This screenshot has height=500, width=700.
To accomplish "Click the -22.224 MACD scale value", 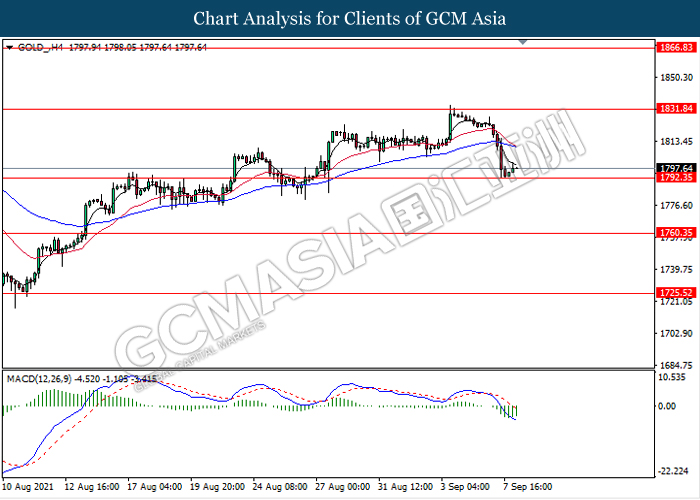I will (x=673, y=472).
